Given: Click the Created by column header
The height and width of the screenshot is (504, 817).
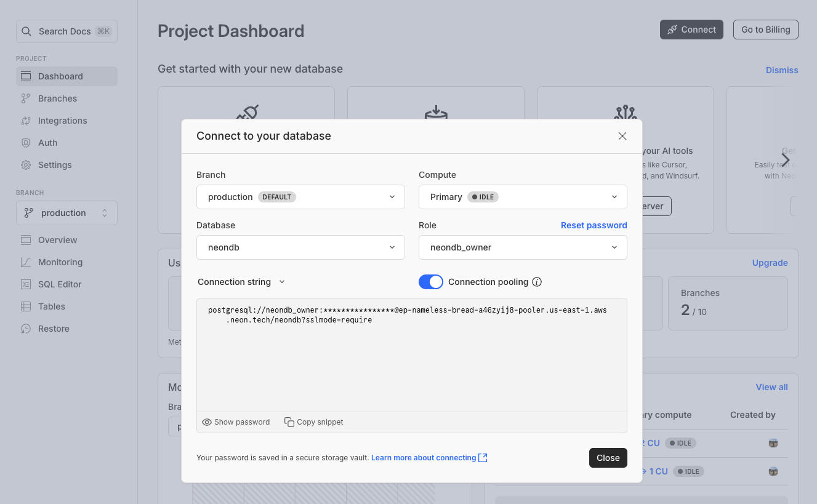Looking at the screenshot, I should (x=752, y=415).
